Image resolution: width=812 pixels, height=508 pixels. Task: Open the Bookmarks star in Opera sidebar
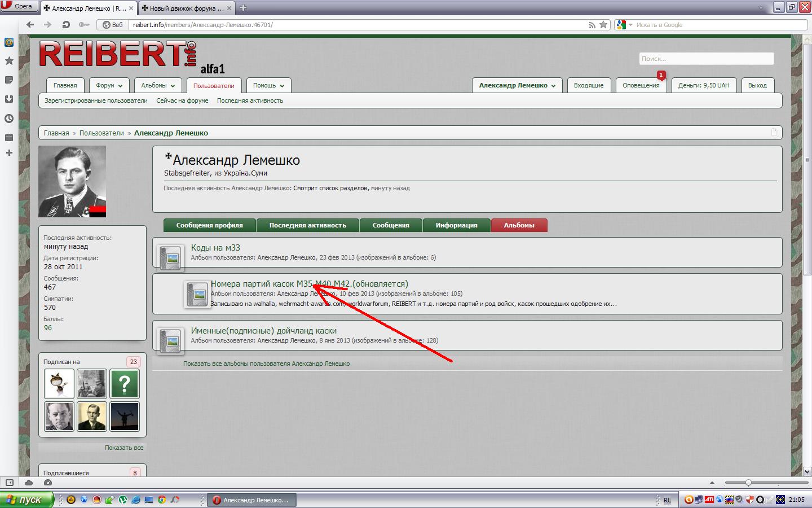[9, 61]
